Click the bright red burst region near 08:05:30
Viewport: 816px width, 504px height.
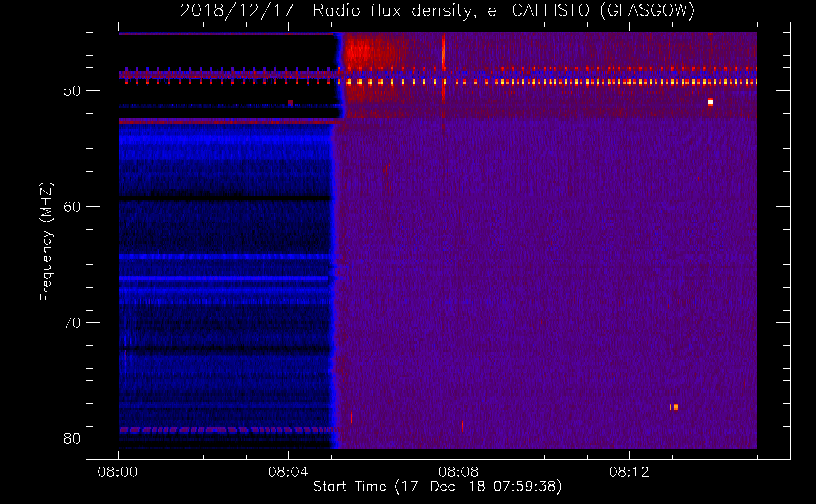coord(359,51)
